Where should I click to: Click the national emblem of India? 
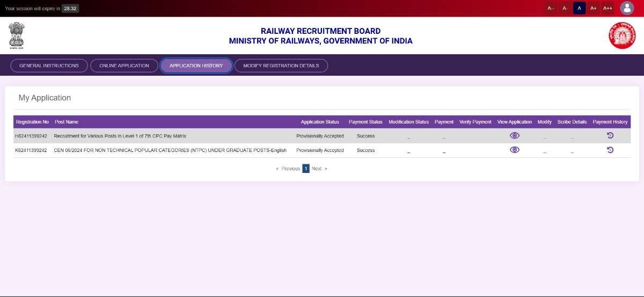tap(17, 35)
